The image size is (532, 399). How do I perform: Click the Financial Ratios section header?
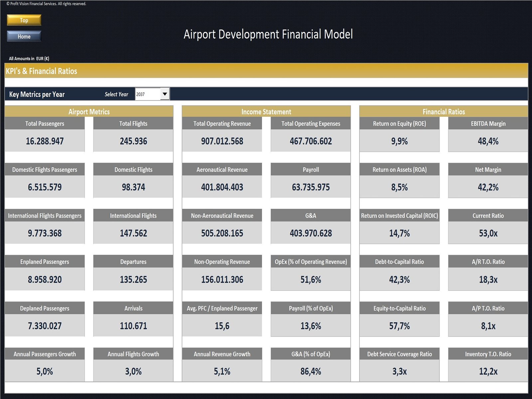(444, 112)
